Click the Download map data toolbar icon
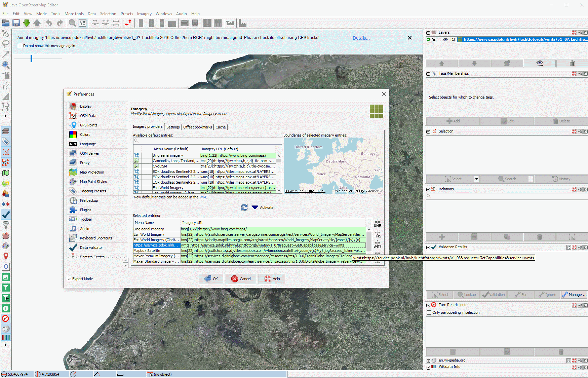This screenshot has height=378, width=588. [x=27, y=23]
